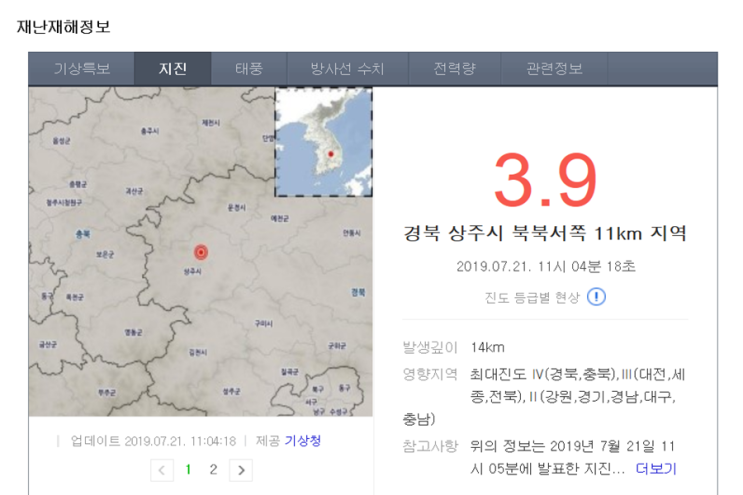Click the 재난재해정보 heading
Screen dimensions: 743x495
(x=63, y=27)
